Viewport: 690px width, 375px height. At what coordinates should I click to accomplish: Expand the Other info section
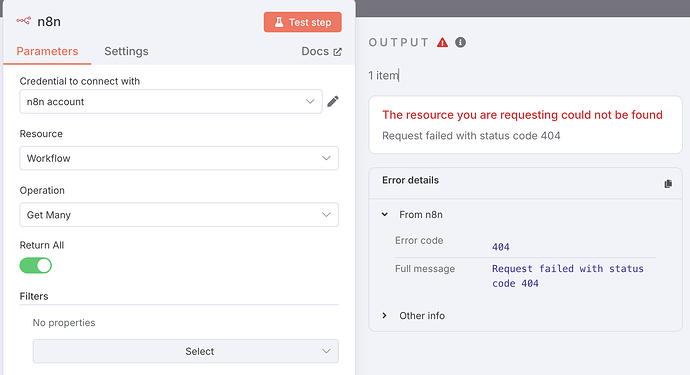pyautogui.click(x=385, y=316)
